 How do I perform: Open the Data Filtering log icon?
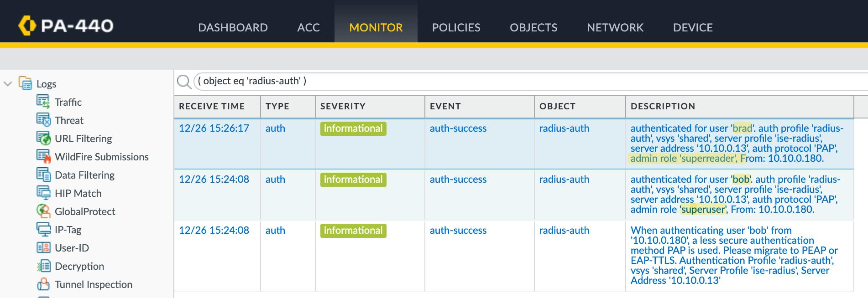[x=43, y=174]
